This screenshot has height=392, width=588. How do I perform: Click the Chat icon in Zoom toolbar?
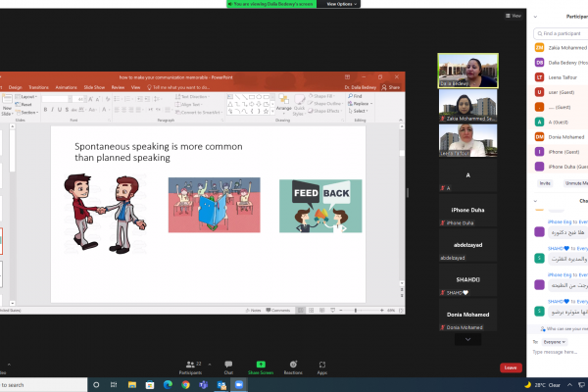point(228,366)
